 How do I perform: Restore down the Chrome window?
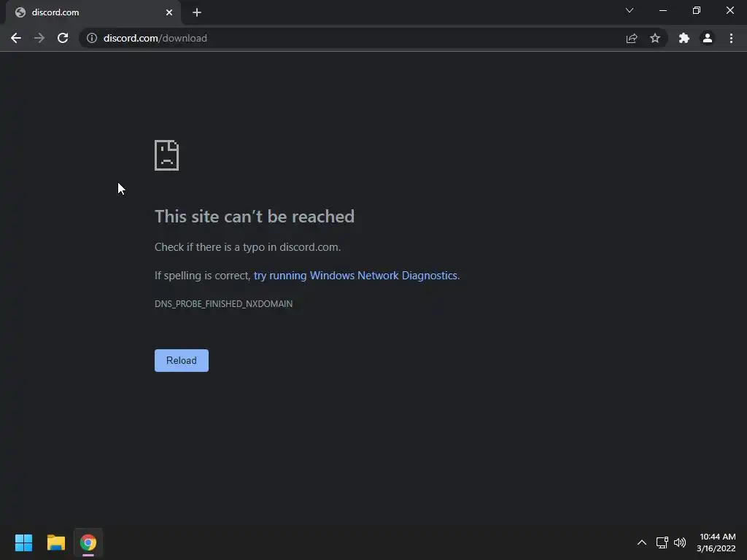point(697,10)
